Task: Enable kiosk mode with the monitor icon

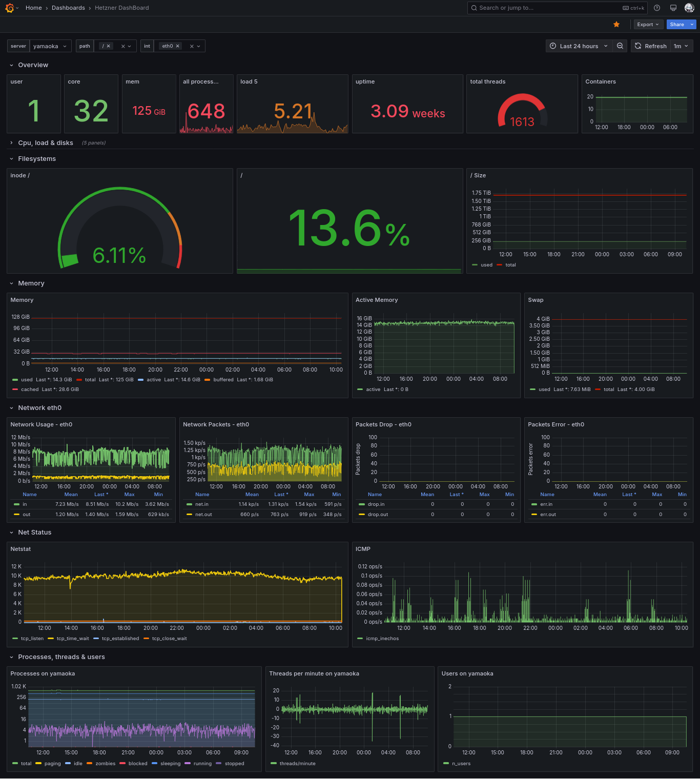Action: click(673, 8)
